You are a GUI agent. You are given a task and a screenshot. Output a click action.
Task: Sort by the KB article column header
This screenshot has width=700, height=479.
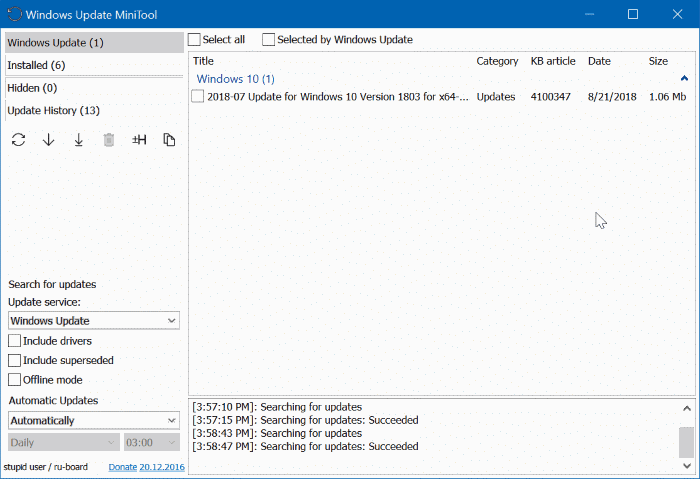tap(553, 61)
